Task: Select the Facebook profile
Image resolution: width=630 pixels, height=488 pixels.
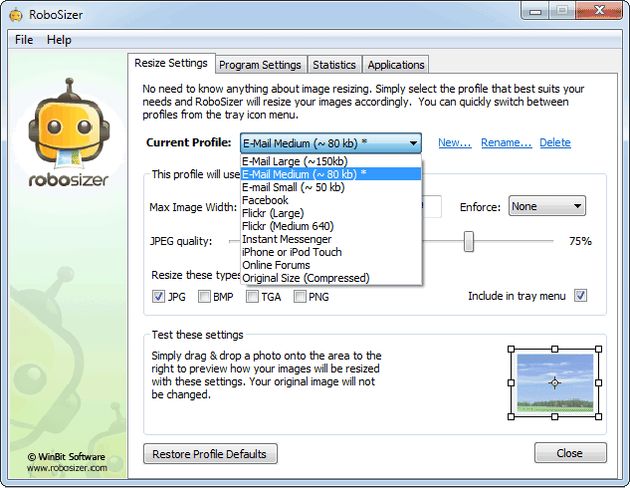Action: [331, 200]
